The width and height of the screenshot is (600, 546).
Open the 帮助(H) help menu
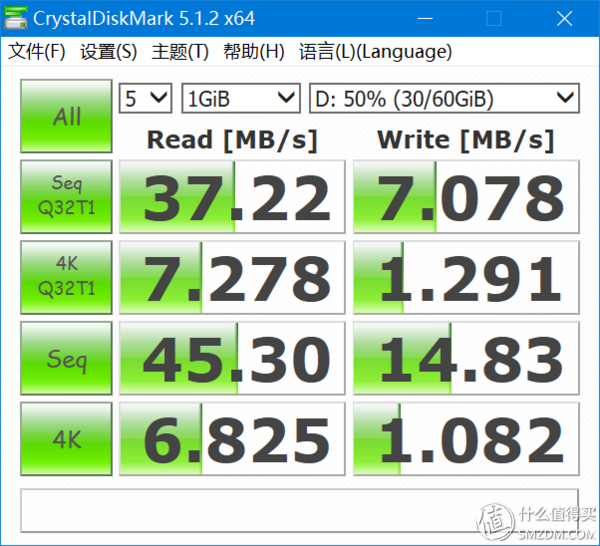coord(254,52)
